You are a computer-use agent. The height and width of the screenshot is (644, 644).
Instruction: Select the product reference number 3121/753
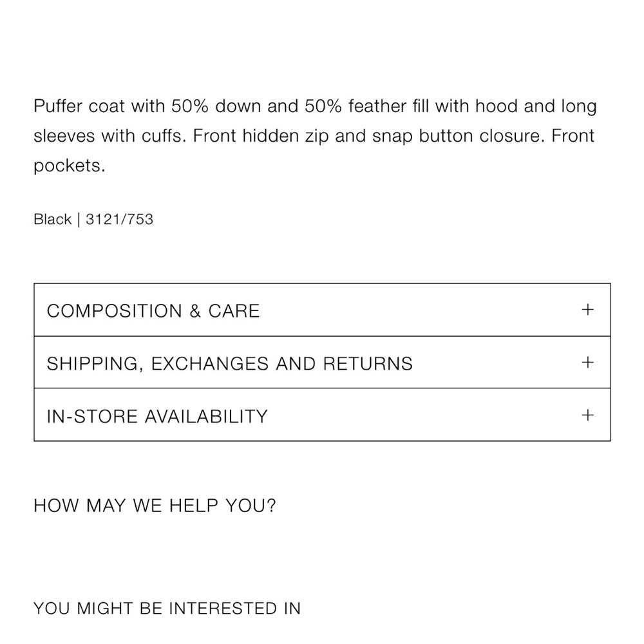pos(119,220)
